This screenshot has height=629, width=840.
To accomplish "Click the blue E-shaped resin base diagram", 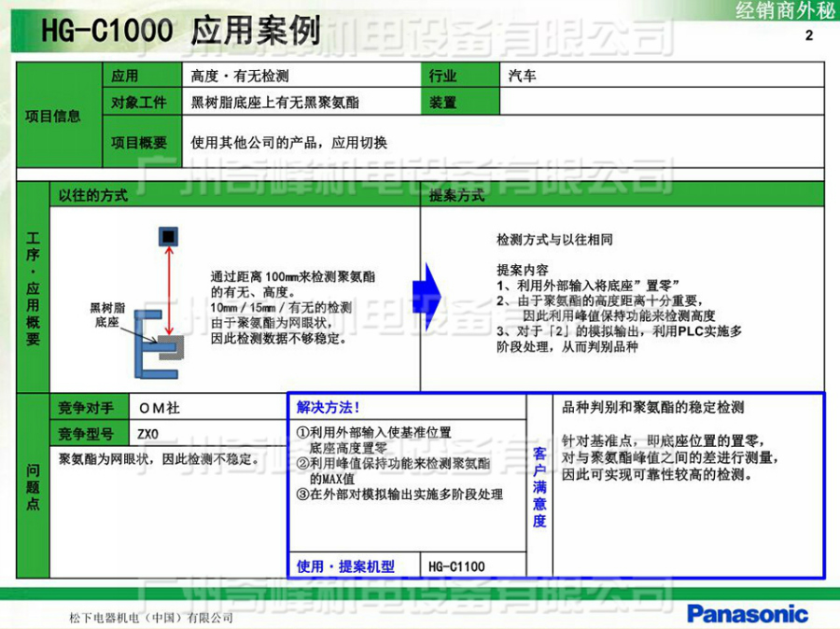I will (154, 342).
